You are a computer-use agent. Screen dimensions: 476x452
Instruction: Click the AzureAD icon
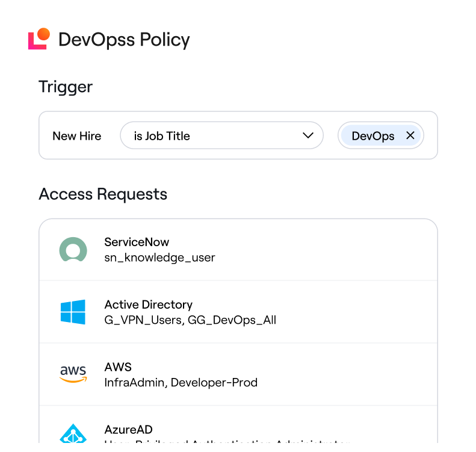[73, 433]
